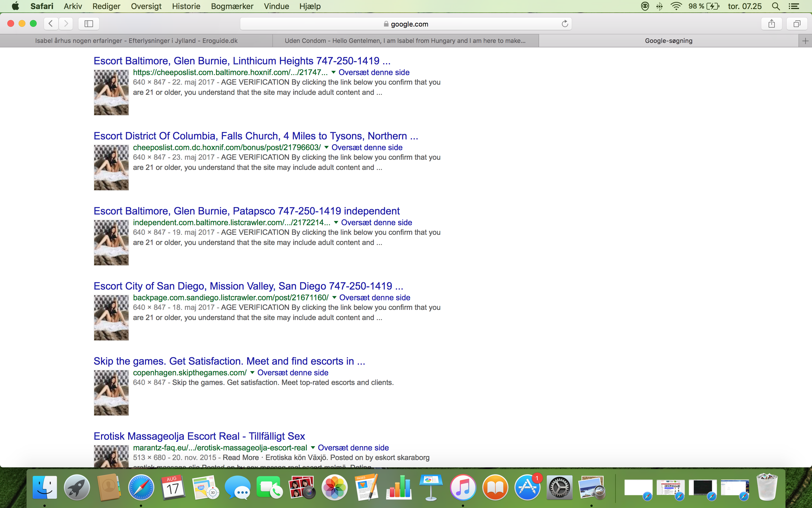The image size is (812, 508).
Task: Open Finder from the Dock
Action: tap(45, 487)
